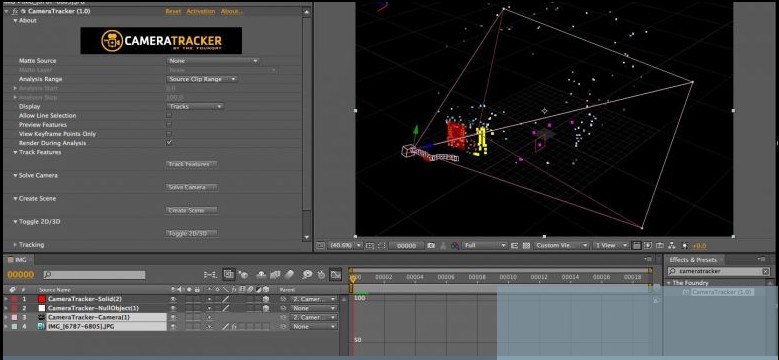Click the Fast Previews icon
779x360 pixels.
click(x=648, y=245)
